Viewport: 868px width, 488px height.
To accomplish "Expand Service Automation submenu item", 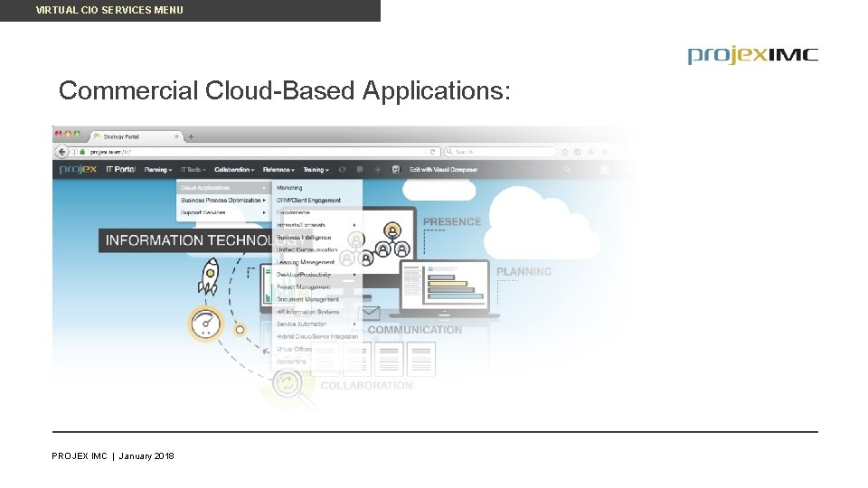I will pyautogui.click(x=316, y=324).
